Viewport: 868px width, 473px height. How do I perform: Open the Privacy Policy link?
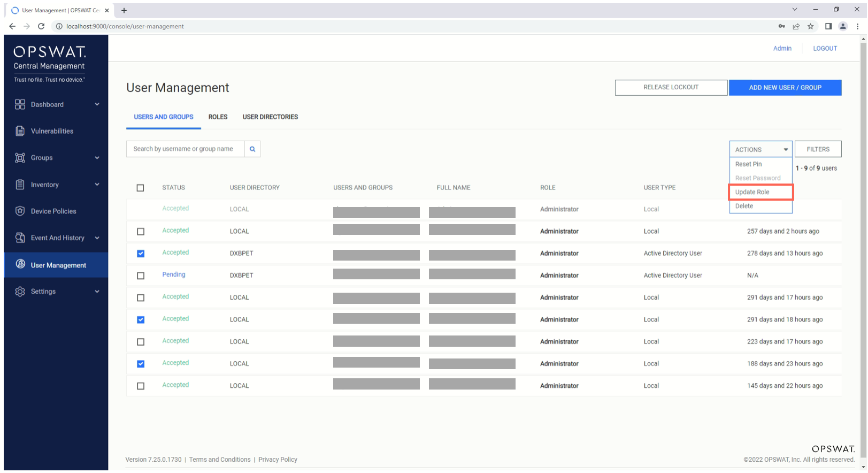pyautogui.click(x=278, y=460)
